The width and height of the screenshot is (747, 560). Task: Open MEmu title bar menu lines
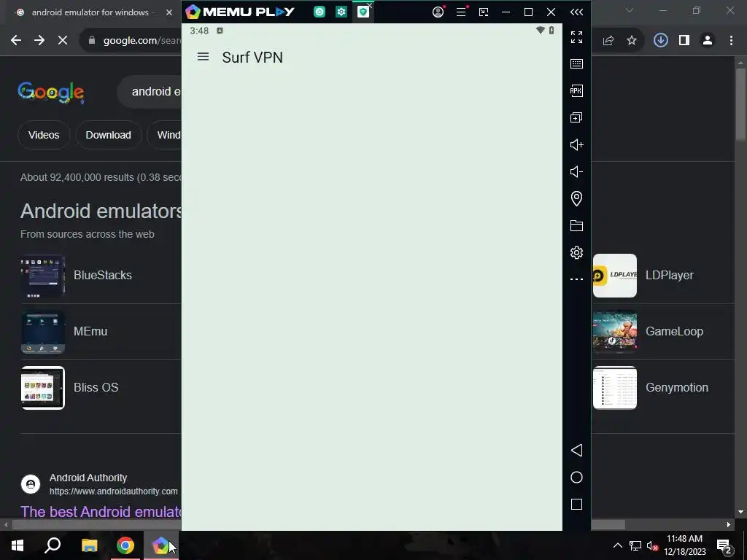pos(461,12)
